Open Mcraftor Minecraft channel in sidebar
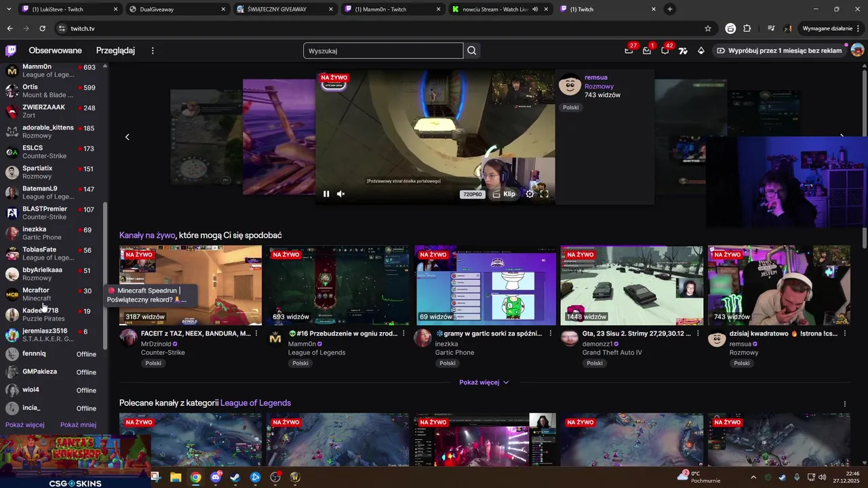This screenshot has width=868, height=488. pyautogui.click(x=53, y=294)
